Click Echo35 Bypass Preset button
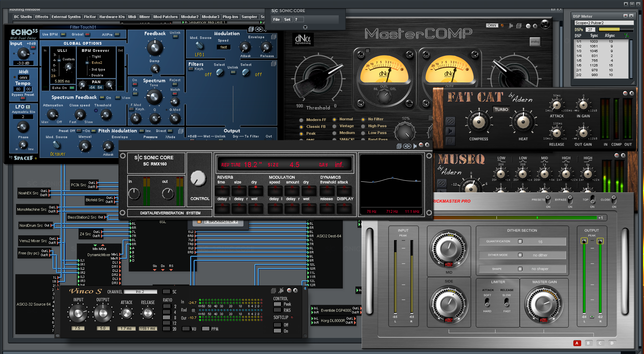644x354 pixels. 23,98
